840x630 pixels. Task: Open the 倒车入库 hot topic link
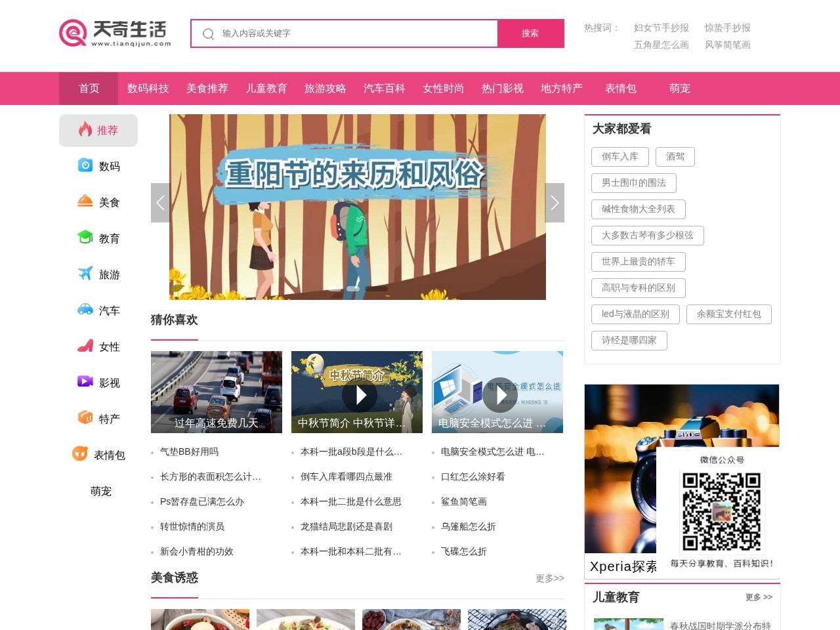click(621, 156)
